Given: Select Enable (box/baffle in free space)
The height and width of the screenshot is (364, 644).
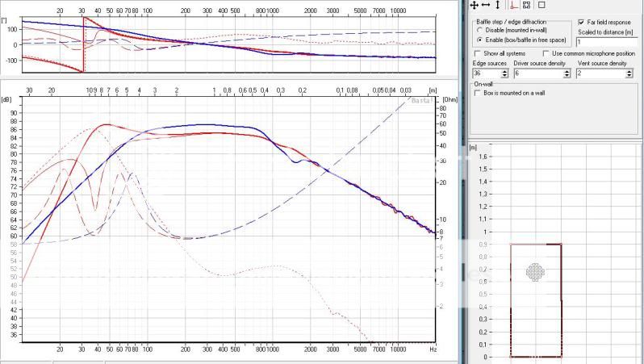Looking at the screenshot, I should point(480,39).
